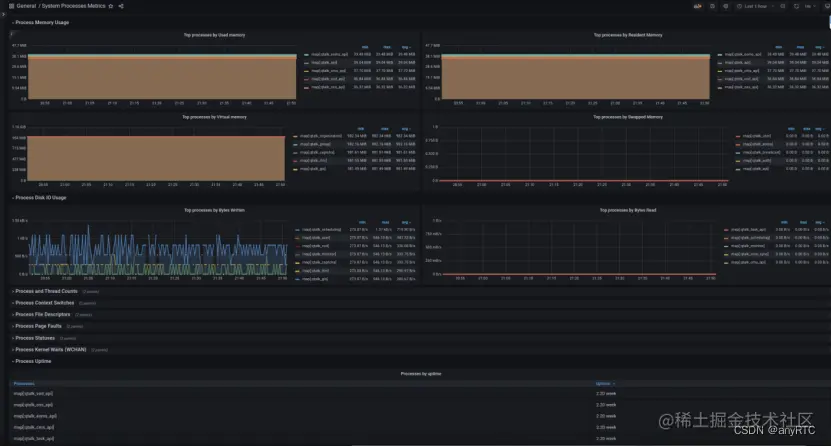This screenshot has width=831, height=447.
Task: Cycle view mode with the monitor icon
Action: [827, 6]
